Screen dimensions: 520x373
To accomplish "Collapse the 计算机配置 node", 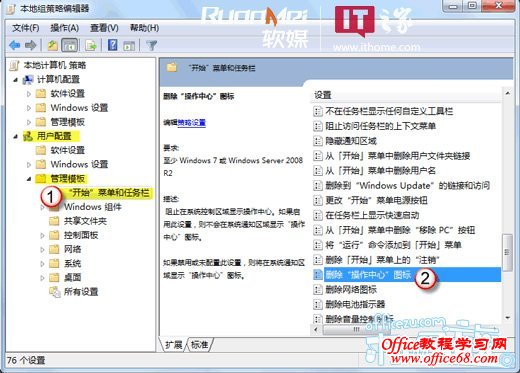I will [x=15, y=80].
